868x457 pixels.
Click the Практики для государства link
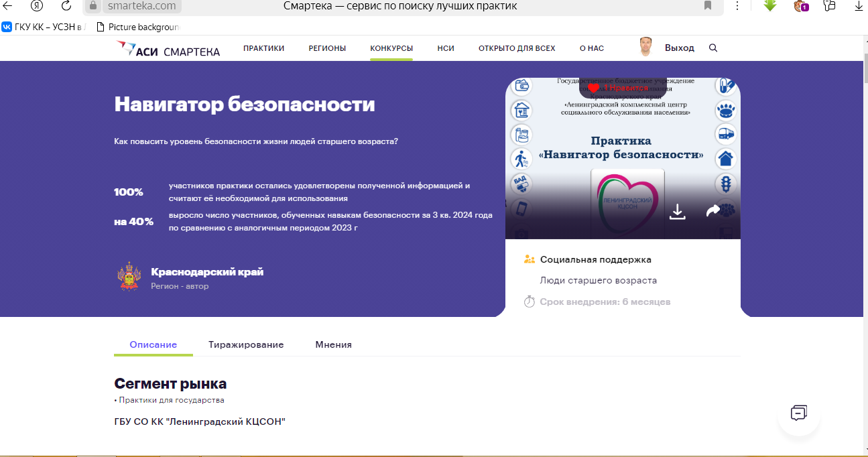click(172, 400)
